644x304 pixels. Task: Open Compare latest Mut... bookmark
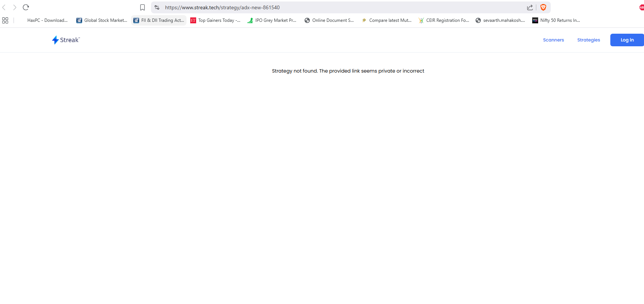pos(386,20)
